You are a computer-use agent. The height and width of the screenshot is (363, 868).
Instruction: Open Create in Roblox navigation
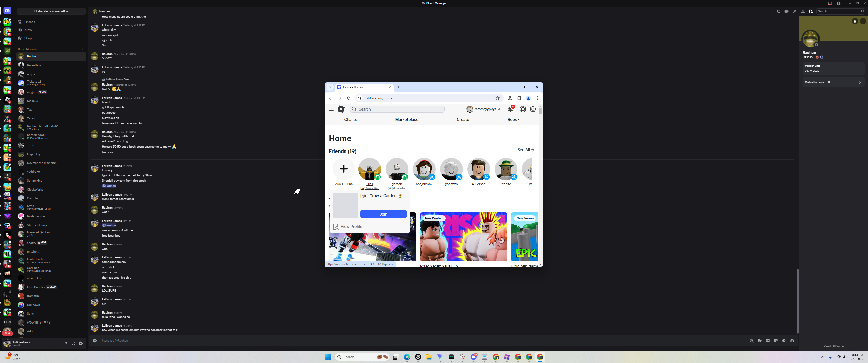(463, 119)
